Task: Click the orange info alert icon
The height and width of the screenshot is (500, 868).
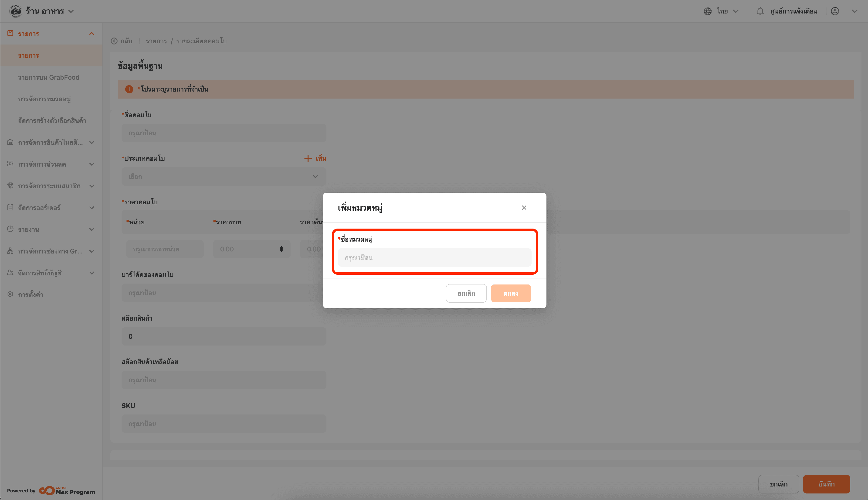Action: tap(129, 89)
